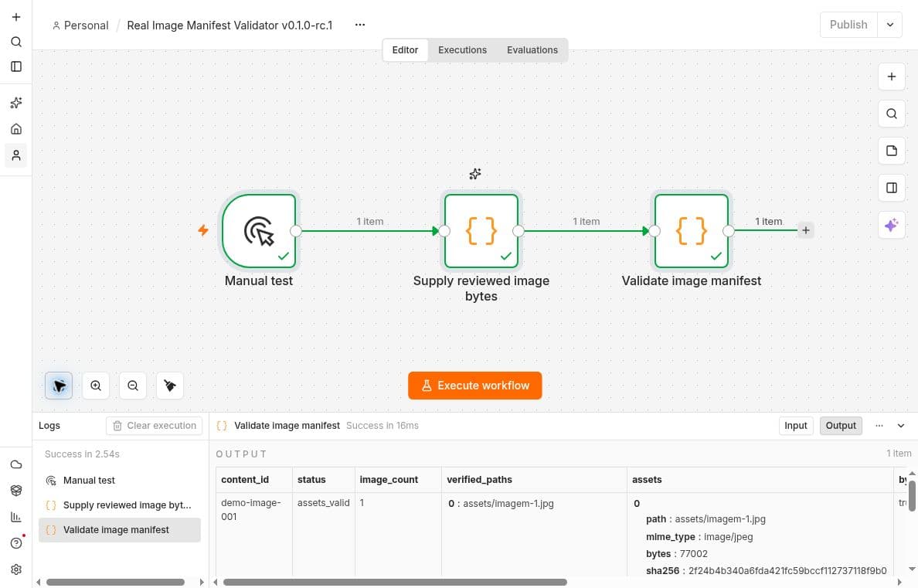Open the insights chart icon in sidebar

[x=16, y=517]
